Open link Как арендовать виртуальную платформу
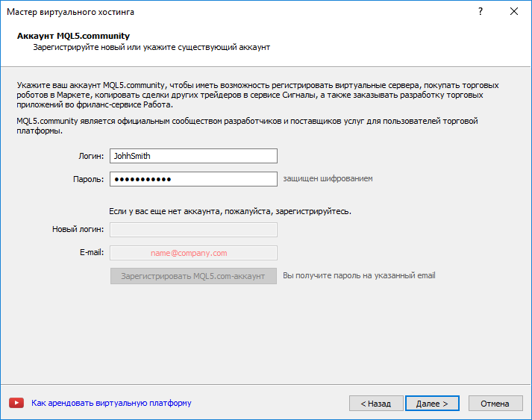This screenshot has height=420, width=532. pos(111,403)
